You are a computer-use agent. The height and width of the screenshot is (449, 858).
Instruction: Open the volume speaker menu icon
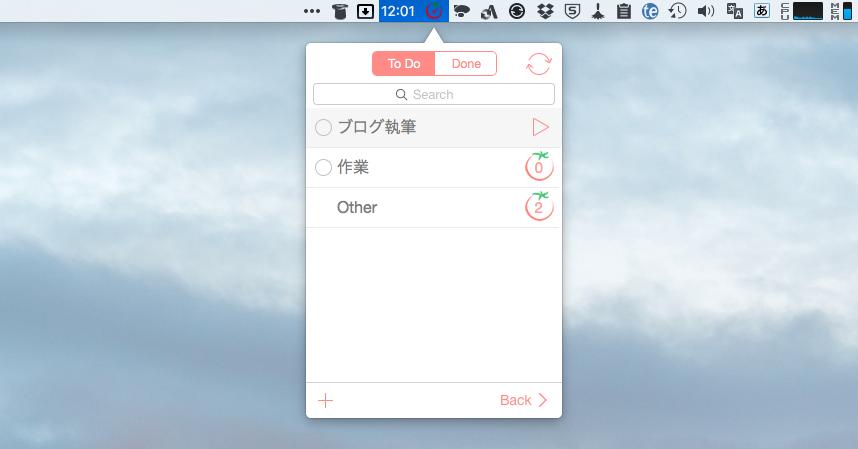tap(706, 11)
